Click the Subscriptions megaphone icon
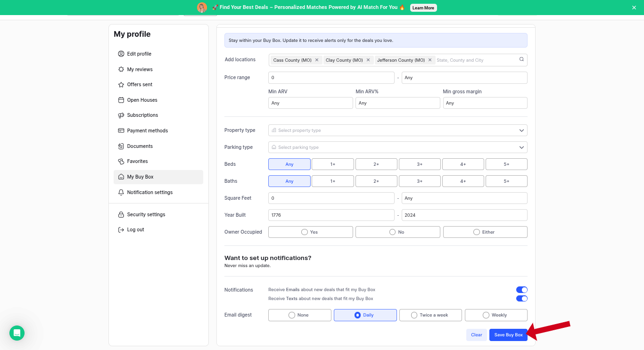This screenshot has height=350, width=644. [x=121, y=115]
